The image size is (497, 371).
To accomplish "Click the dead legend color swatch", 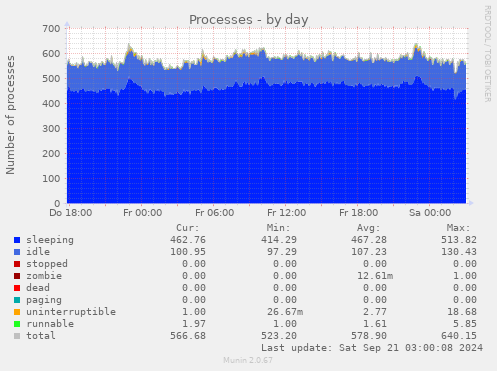I will click(17, 288).
